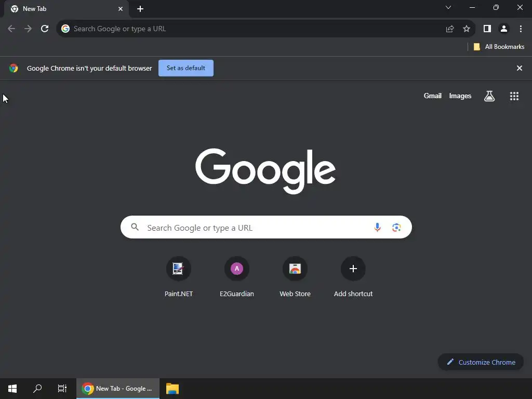
Task: Start voice search with microphone icon
Action: click(377, 228)
